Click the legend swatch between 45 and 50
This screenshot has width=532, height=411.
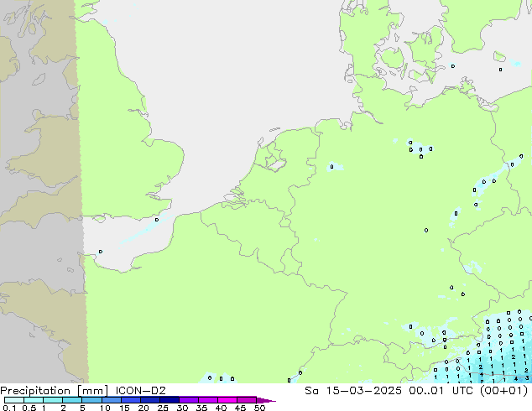247,400
